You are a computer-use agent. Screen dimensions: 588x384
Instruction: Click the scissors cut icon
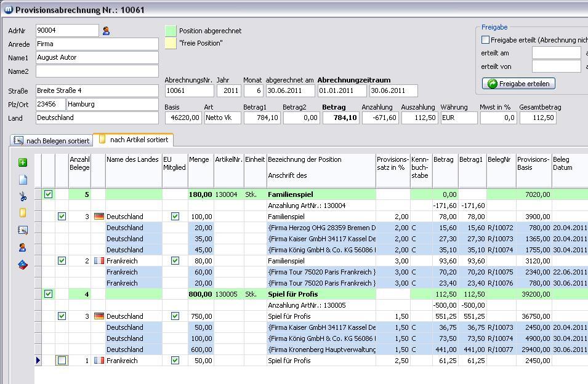[23, 197]
